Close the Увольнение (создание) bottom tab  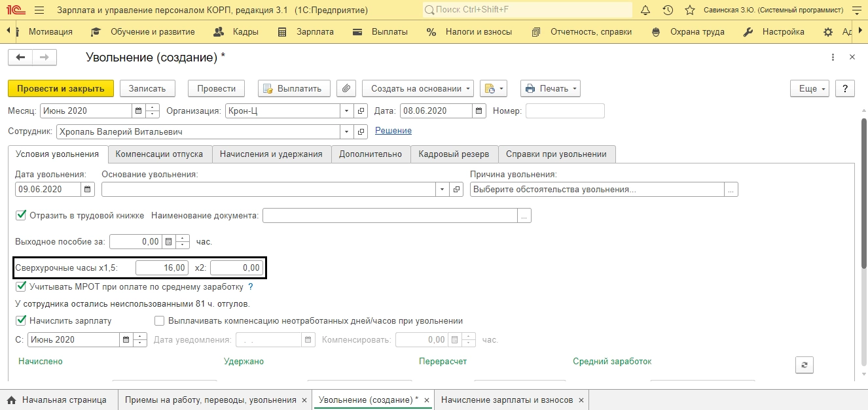point(427,400)
